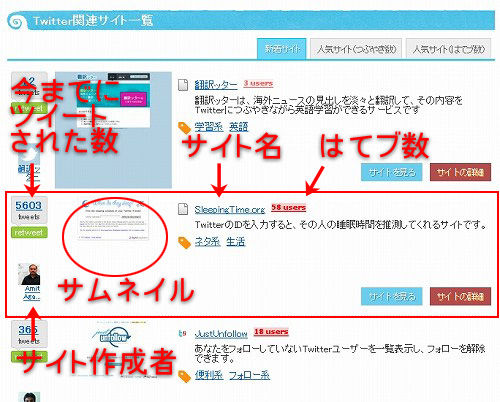Open the 翻訳ッター site link
This screenshot has width=500, height=402.
click(216, 85)
